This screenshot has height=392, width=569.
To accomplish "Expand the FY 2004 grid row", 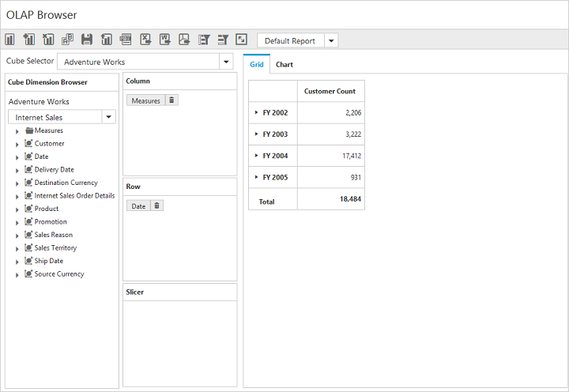I will [256, 156].
